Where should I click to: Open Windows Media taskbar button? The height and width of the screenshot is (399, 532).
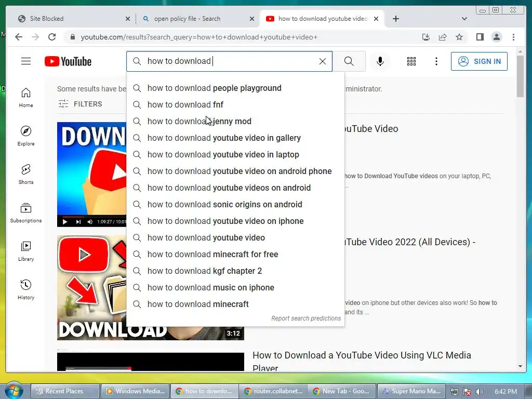click(x=135, y=391)
